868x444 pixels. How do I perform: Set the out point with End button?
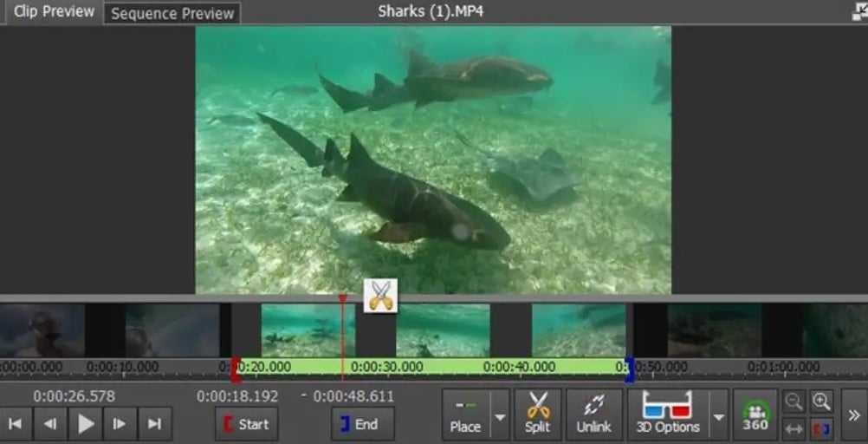tap(362, 424)
